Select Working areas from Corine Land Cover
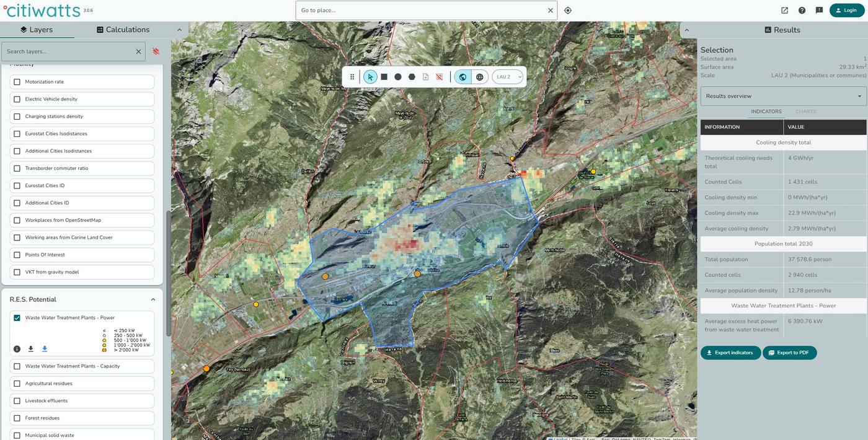The image size is (868, 440). point(82,237)
